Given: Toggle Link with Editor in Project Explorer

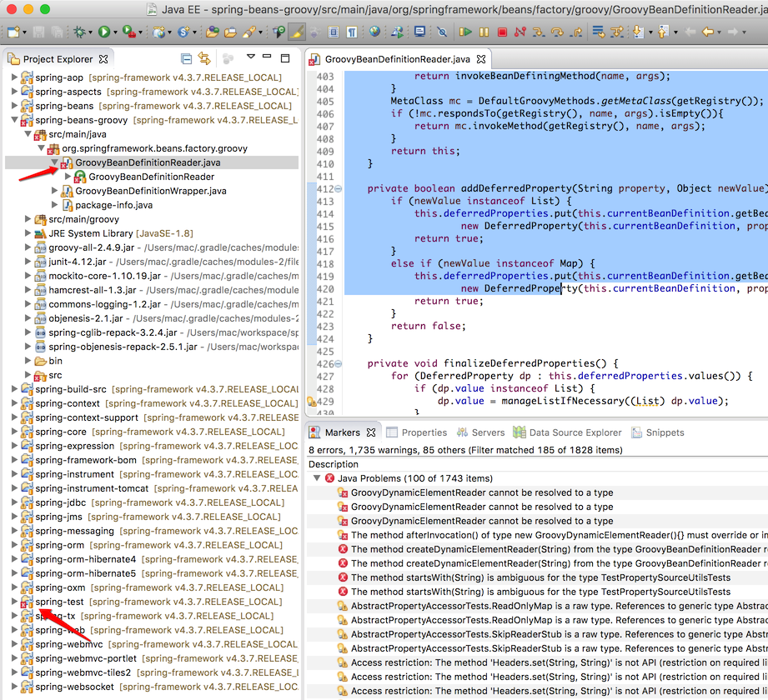Looking at the screenshot, I should [204, 59].
